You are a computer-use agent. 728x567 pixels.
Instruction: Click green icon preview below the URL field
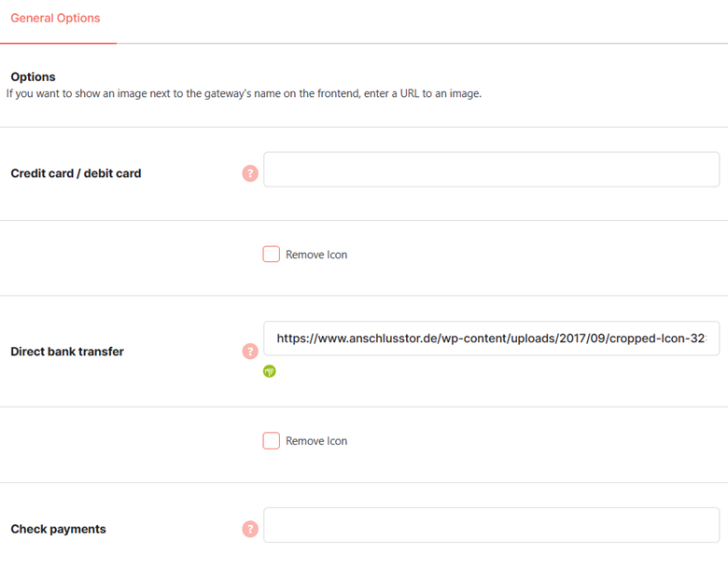coord(270,371)
